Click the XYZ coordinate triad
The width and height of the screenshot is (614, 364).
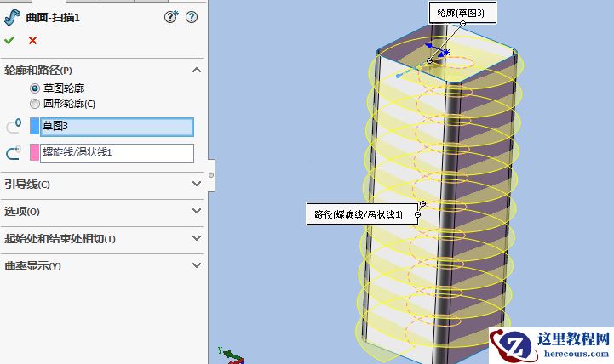pos(232,355)
